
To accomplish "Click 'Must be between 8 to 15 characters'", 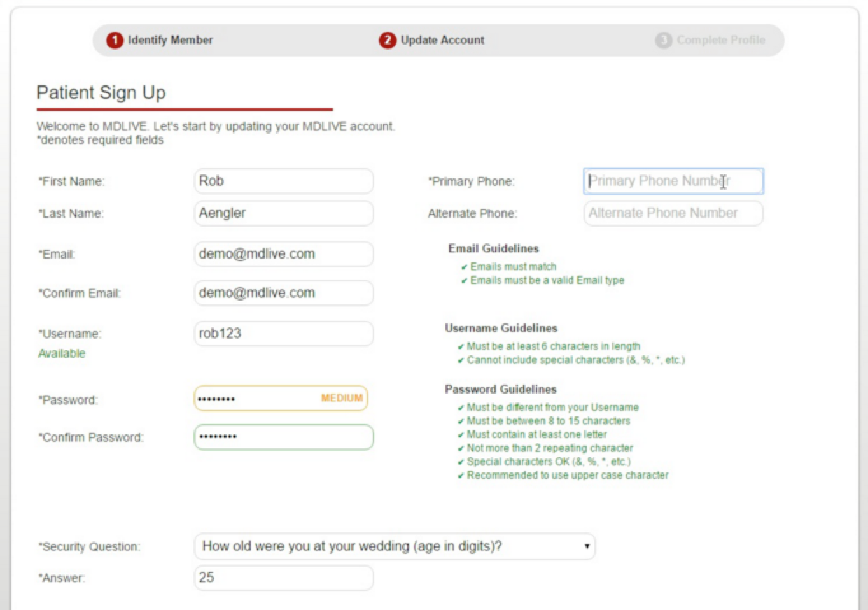I will pyautogui.click(x=548, y=421).
